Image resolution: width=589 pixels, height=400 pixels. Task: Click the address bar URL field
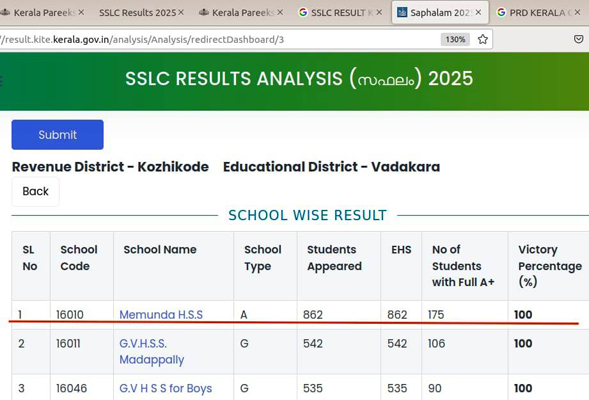point(218,39)
